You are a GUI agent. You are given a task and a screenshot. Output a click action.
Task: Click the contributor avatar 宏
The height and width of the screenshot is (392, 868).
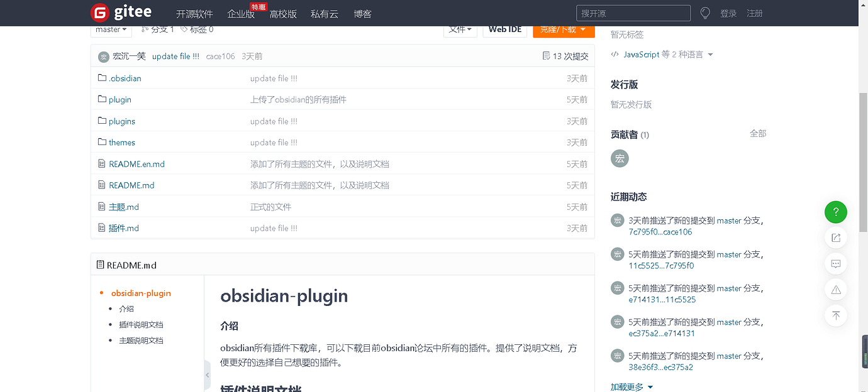620,158
